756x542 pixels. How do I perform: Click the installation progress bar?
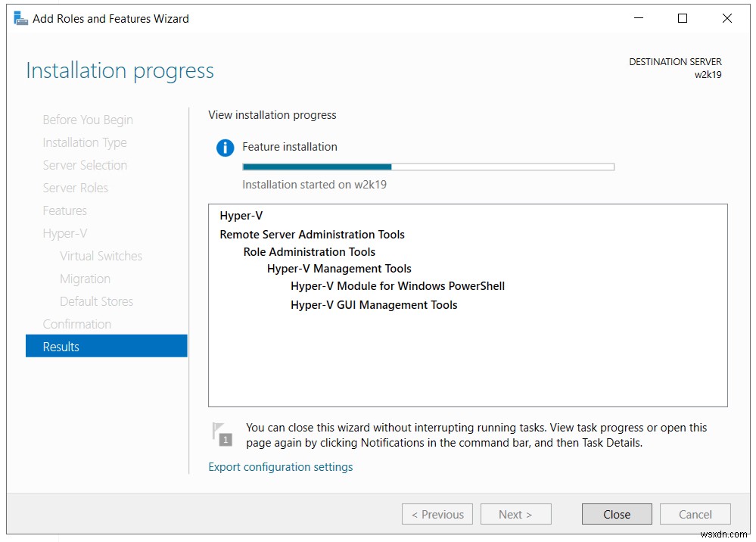click(428, 166)
